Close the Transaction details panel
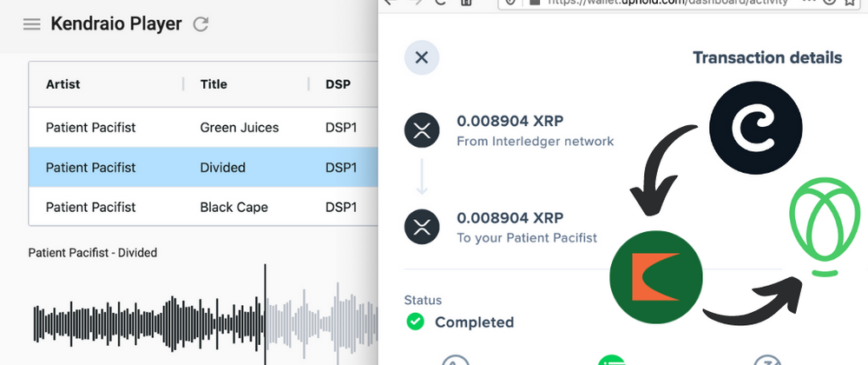 [x=422, y=57]
